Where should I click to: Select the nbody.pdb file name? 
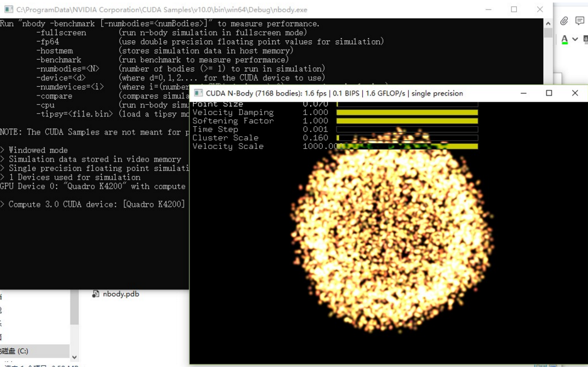(121, 294)
